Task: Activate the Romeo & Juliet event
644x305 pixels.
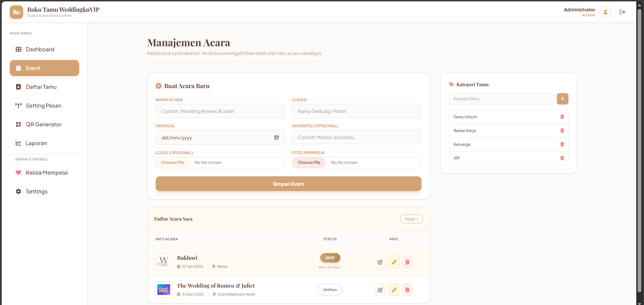Action: click(330, 290)
